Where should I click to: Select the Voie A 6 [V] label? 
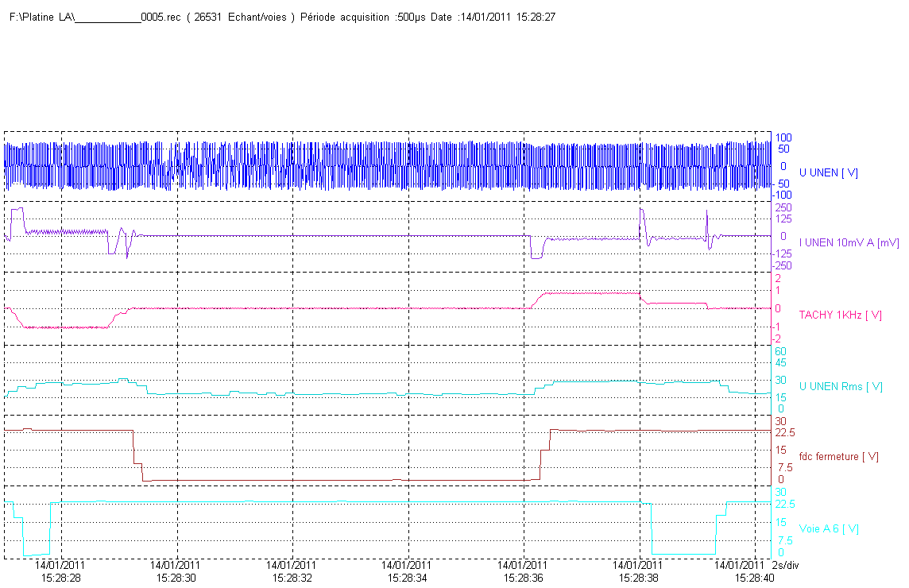point(829,528)
